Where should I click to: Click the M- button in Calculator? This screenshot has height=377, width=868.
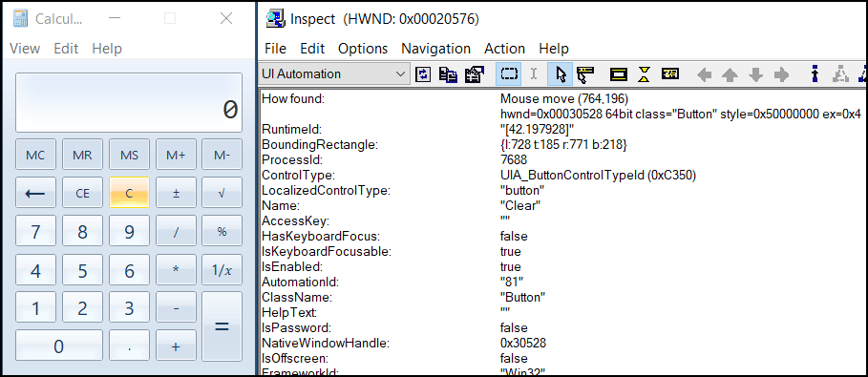222,155
